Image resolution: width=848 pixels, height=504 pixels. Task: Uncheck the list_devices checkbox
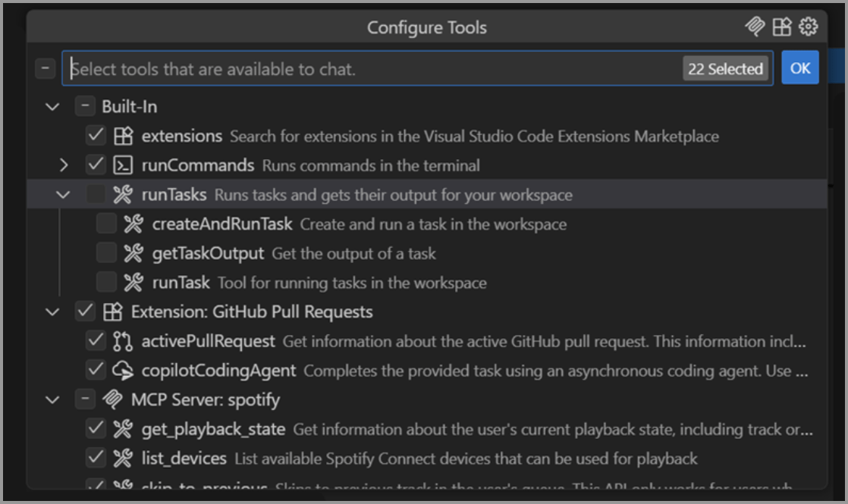[x=96, y=458]
